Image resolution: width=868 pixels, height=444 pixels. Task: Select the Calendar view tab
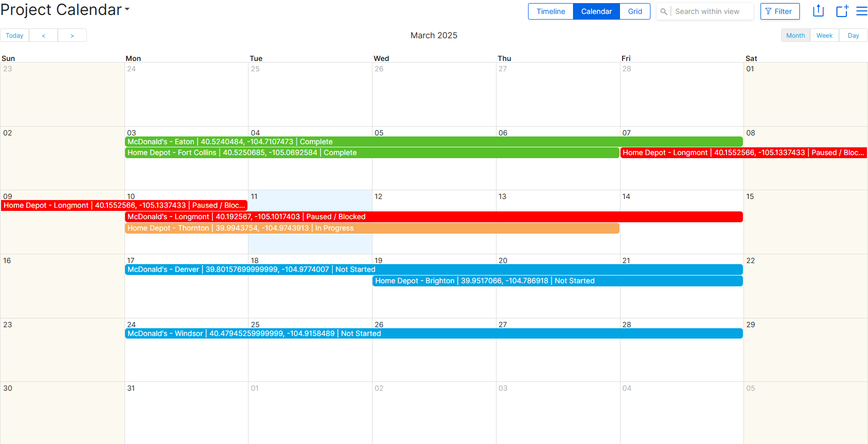tap(596, 11)
